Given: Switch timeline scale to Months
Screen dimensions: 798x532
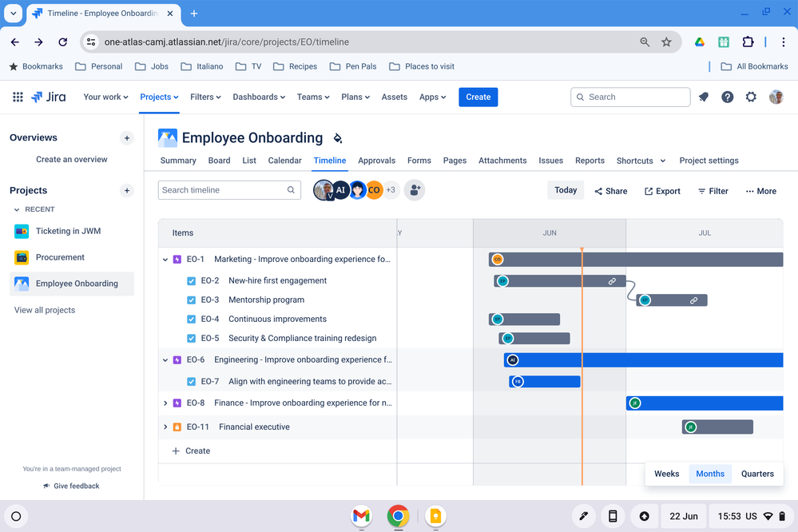Looking at the screenshot, I should 710,474.
